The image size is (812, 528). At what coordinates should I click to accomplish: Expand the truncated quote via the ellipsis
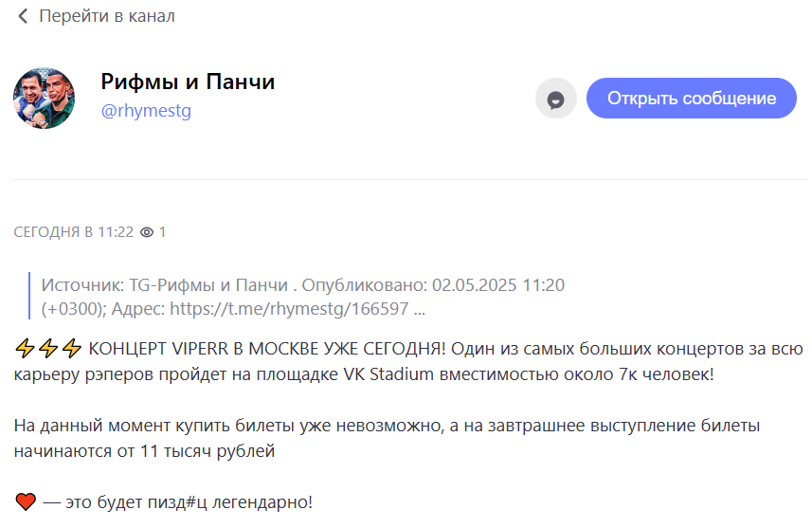tap(420, 309)
